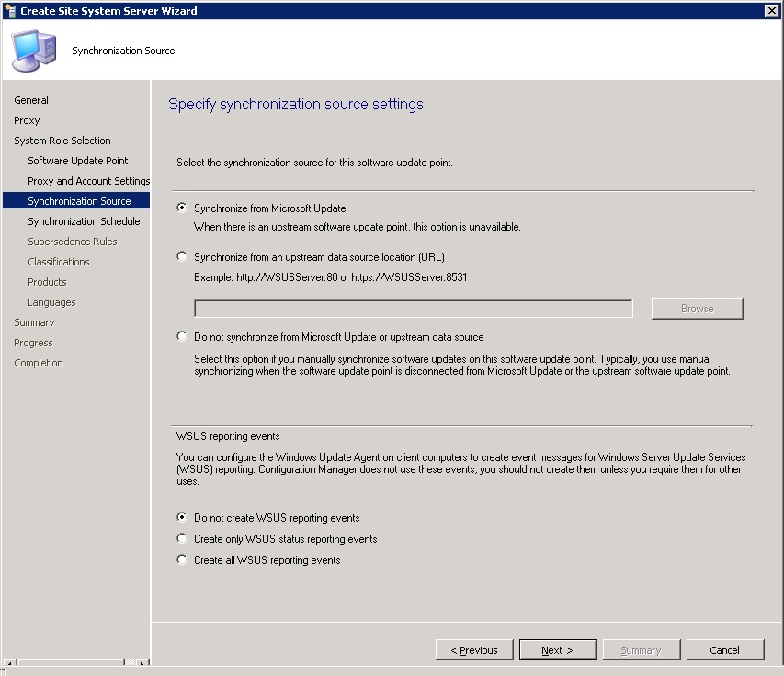The width and height of the screenshot is (784, 676).
Task: Click the upstream URL text field
Action: pyautogui.click(x=413, y=309)
